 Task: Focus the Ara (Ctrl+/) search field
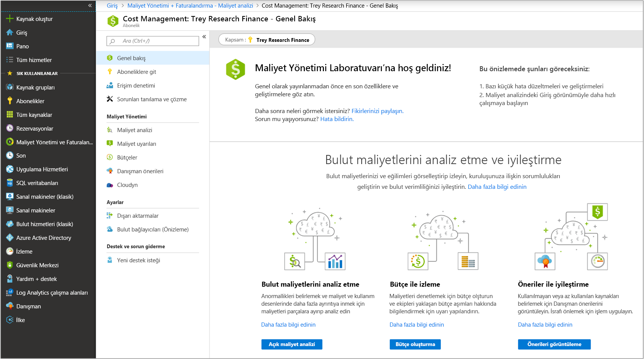click(153, 41)
